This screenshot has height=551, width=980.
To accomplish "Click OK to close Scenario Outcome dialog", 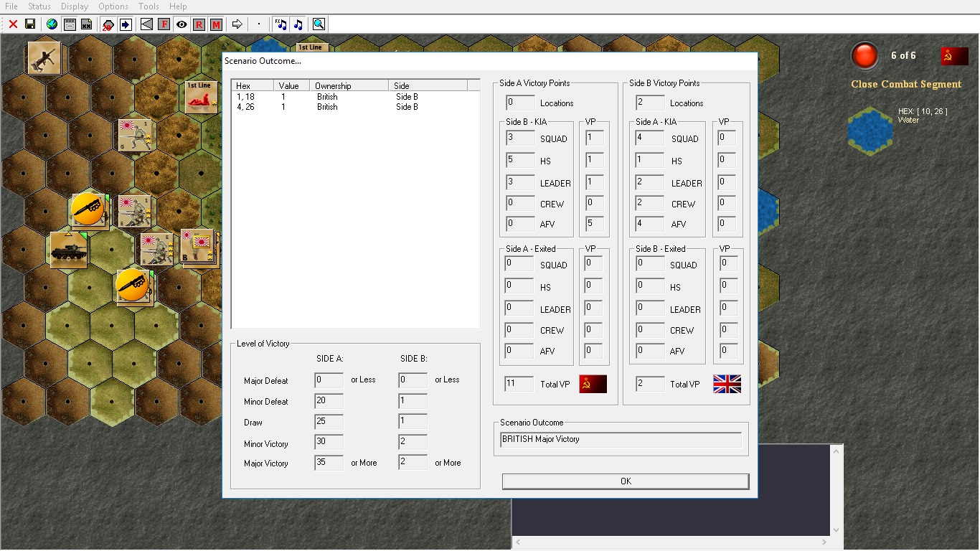I will pos(626,481).
